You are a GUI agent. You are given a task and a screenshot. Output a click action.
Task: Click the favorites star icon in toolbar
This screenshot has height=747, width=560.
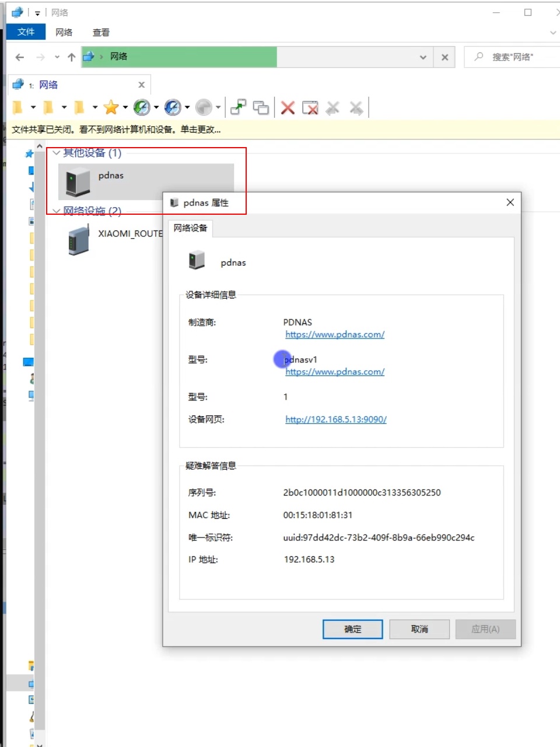coord(111,107)
